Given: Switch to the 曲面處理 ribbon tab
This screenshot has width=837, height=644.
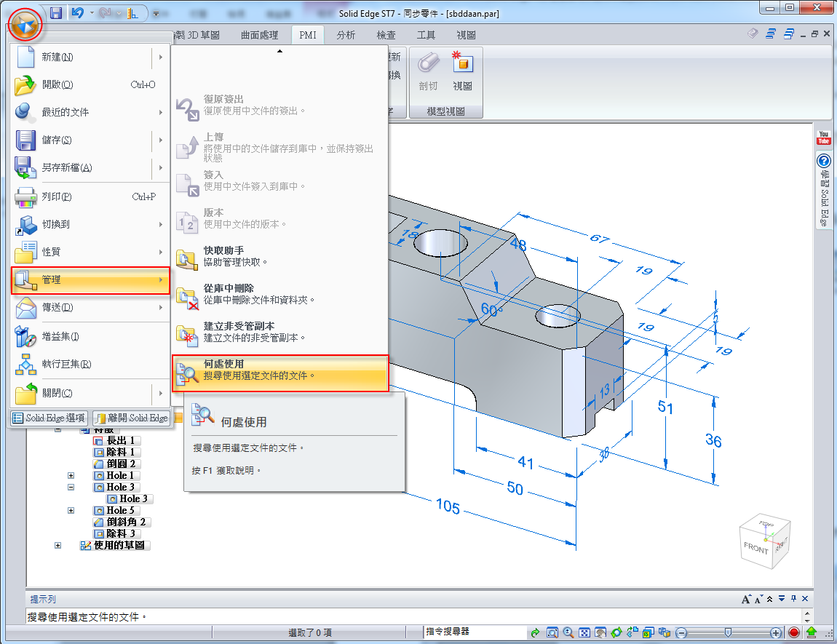Looking at the screenshot, I should point(259,35).
